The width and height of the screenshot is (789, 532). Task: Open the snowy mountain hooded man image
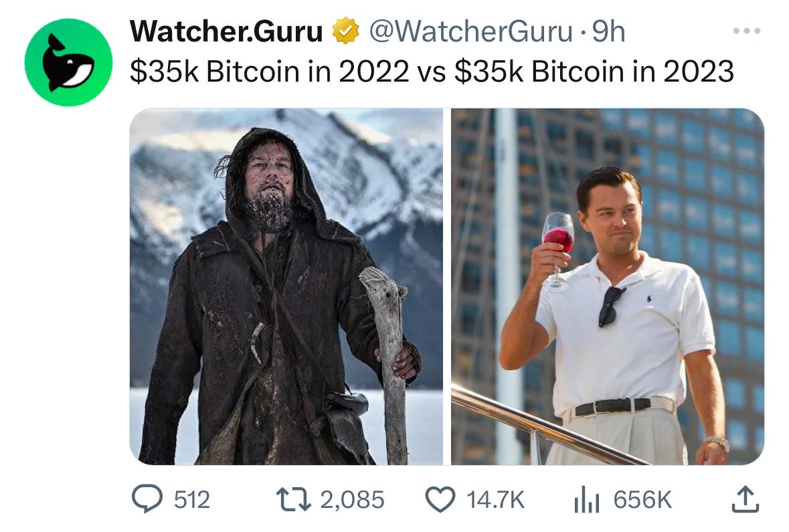click(x=286, y=286)
